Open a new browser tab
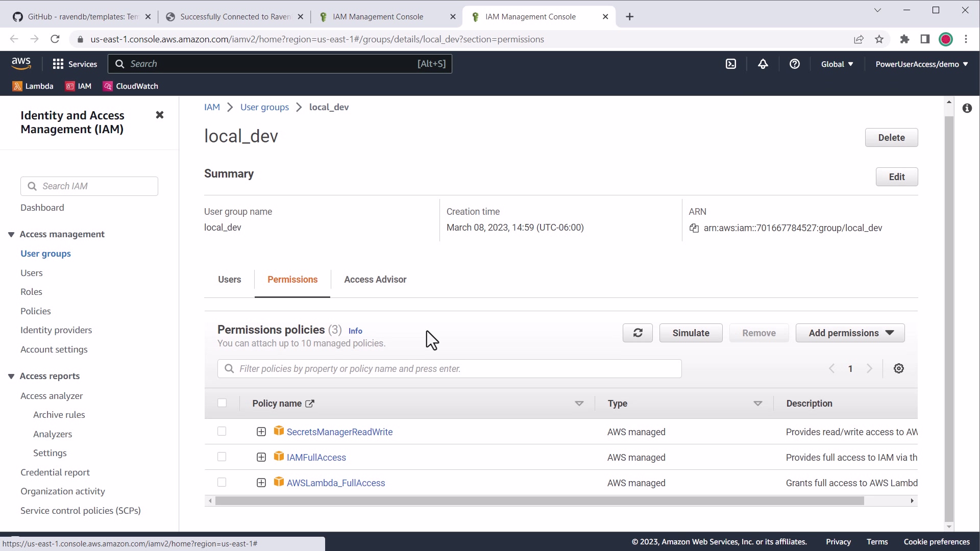This screenshot has height=551, width=980. pyautogui.click(x=630, y=17)
